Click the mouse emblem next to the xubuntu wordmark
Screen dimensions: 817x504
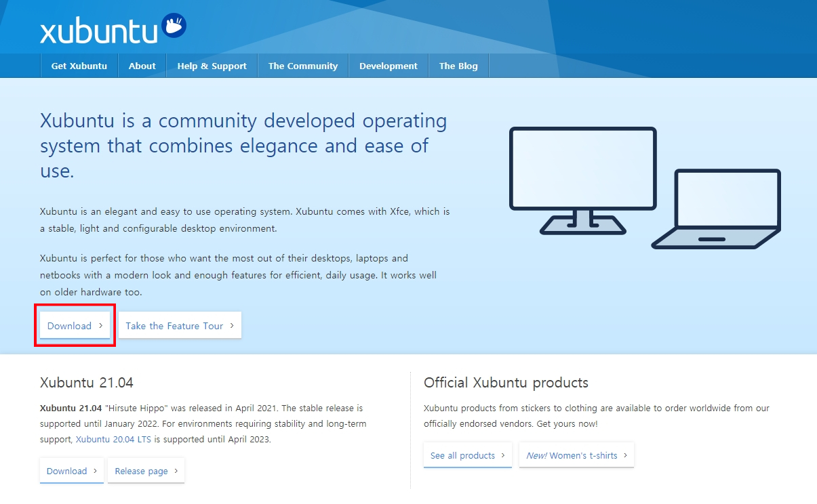pos(174,26)
